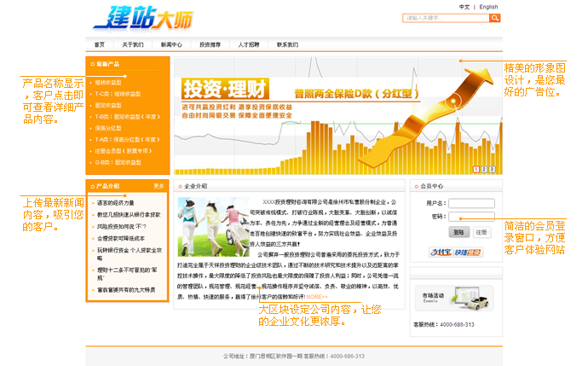Click the 登陆 login button
The height and width of the screenshot is (366, 588).
(458, 231)
